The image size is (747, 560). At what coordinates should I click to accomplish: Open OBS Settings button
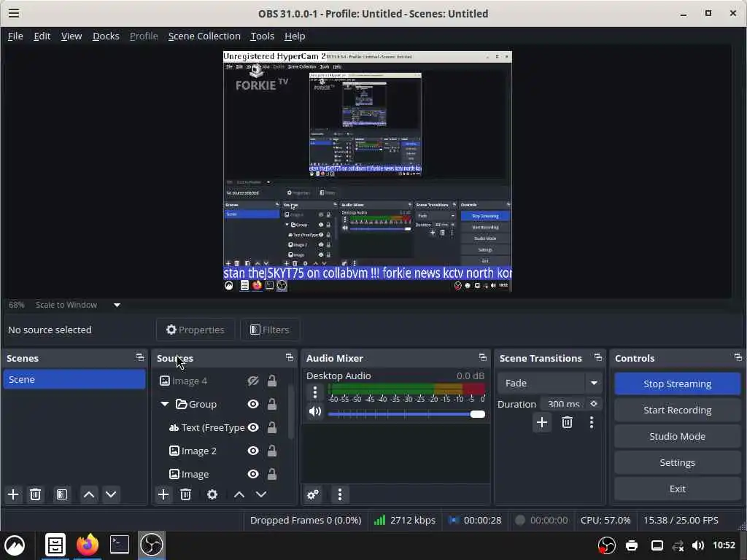pyautogui.click(x=678, y=462)
